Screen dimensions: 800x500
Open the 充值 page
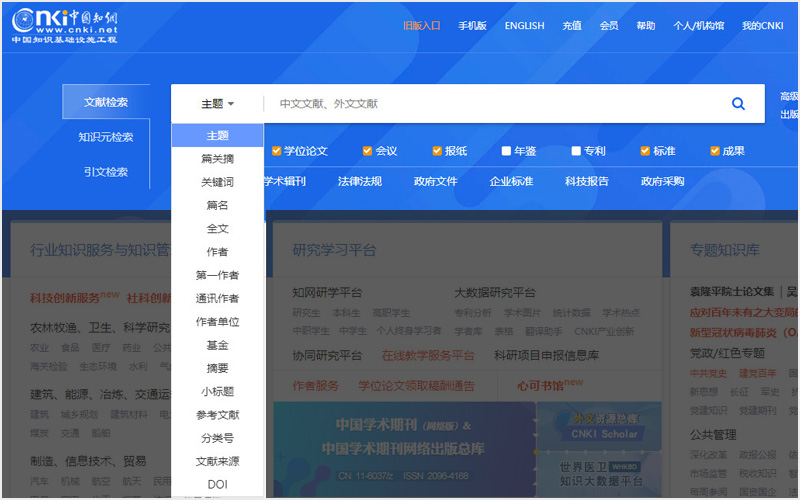[x=572, y=26]
